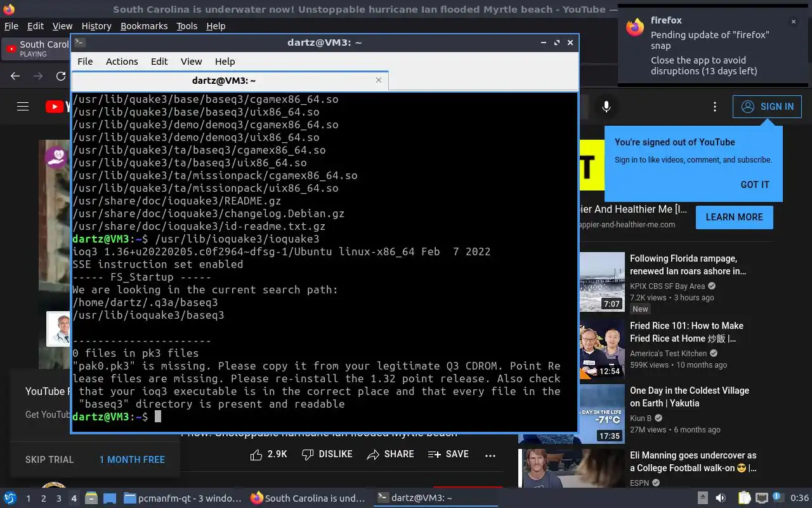
Task: Reload the page in Firefox
Action: tap(61, 76)
